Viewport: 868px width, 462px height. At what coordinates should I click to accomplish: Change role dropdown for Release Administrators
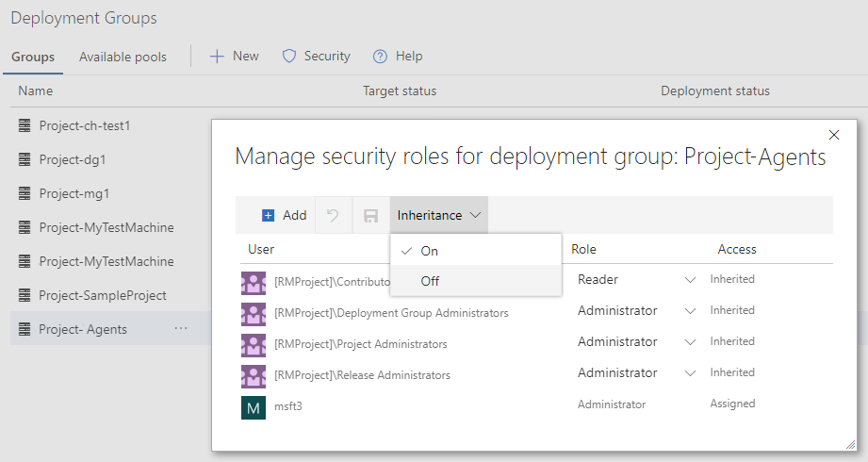pyautogui.click(x=690, y=373)
